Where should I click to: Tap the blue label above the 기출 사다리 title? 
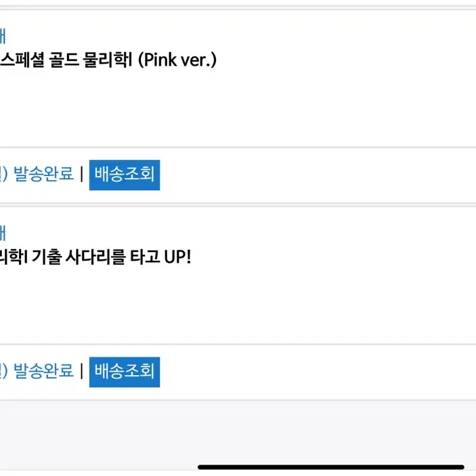tap(3, 232)
